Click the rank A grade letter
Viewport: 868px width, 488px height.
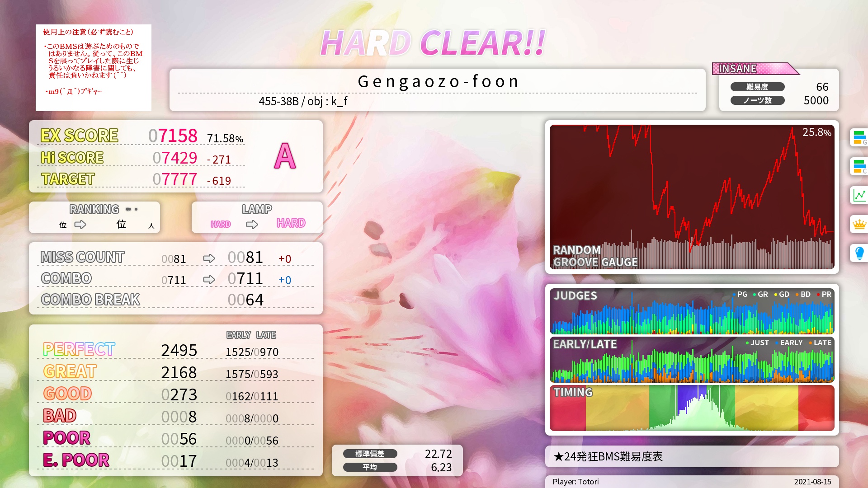pos(285,156)
